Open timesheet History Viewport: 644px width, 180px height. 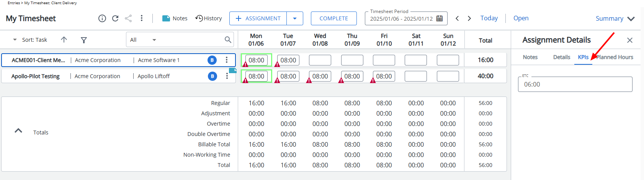pyautogui.click(x=209, y=18)
